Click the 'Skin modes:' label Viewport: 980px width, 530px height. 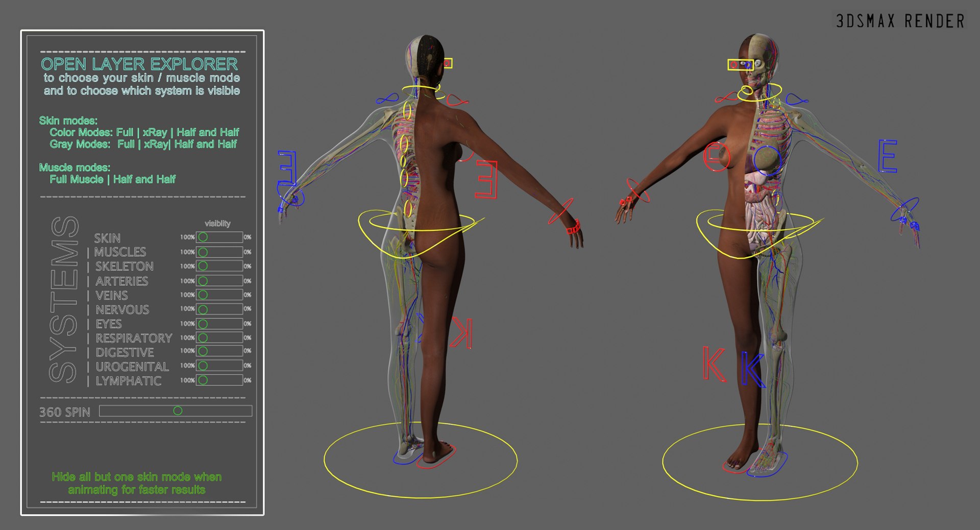tap(68, 121)
